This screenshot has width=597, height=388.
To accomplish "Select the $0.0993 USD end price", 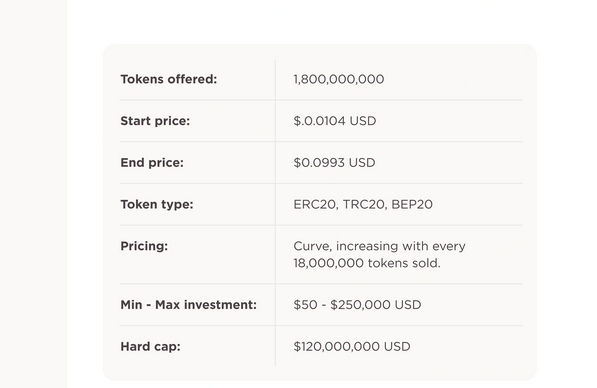I will 334,163.
